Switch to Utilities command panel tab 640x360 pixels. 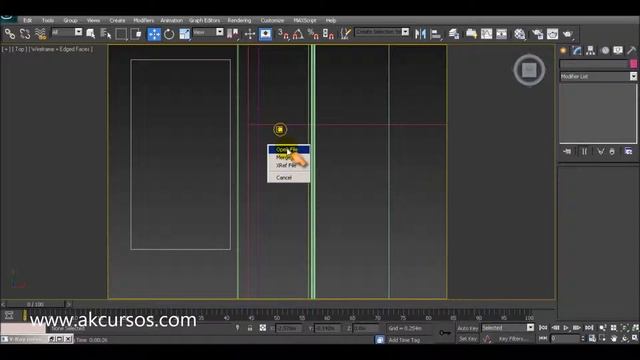click(632, 50)
